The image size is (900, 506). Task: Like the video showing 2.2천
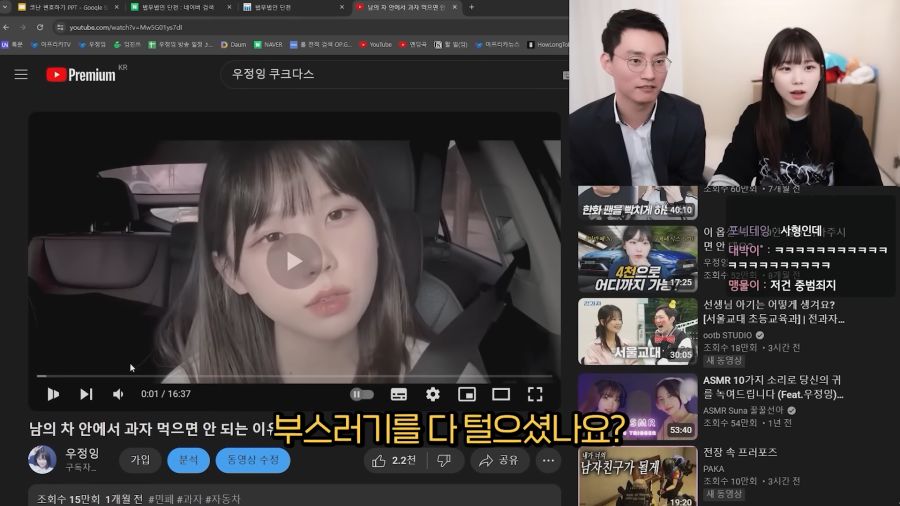[x=395, y=461]
